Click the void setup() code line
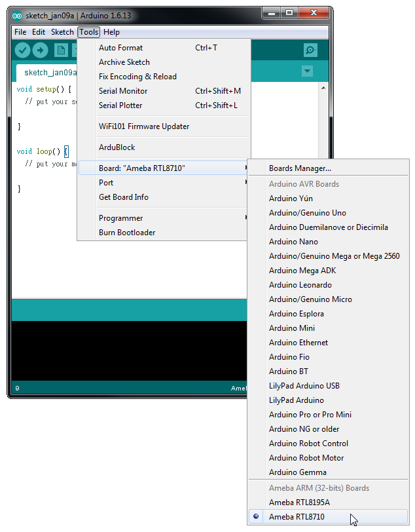Image resolution: width=415 pixels, height=532 pixels. click(x=44, y=89)
